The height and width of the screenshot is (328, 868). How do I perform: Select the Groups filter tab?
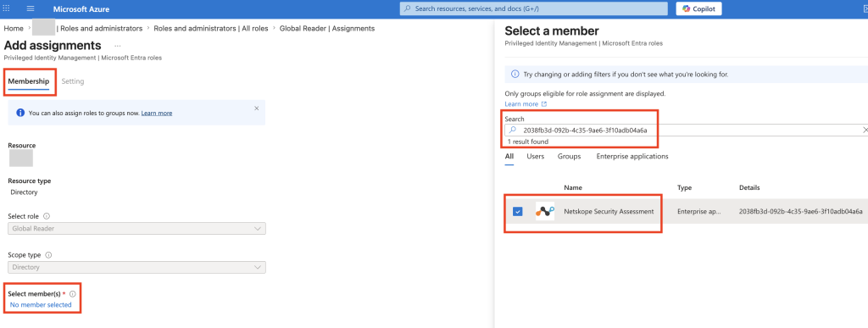pos(569,157)
